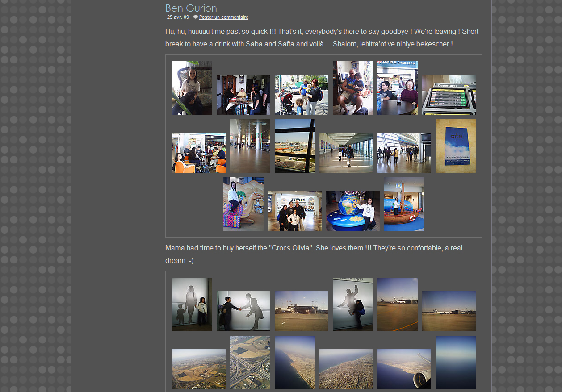
Task: View the man holding child photo
Action: coord(352,88)
